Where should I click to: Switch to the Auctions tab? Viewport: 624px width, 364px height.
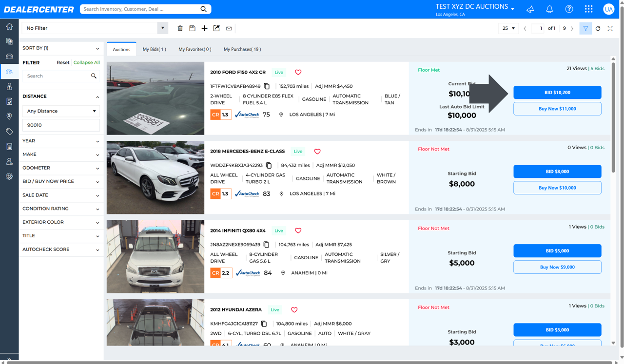[x=121, y=49]
